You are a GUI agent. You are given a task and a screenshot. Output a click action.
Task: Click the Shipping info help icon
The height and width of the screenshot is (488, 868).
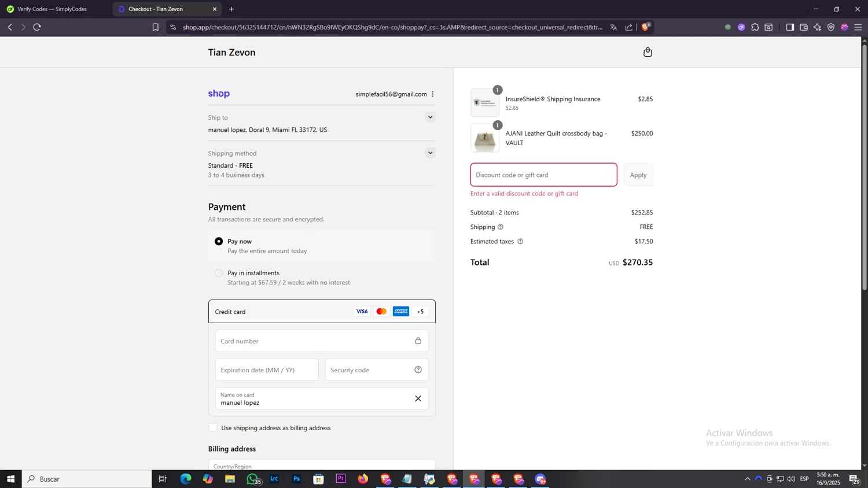click(x=501, y=227)
